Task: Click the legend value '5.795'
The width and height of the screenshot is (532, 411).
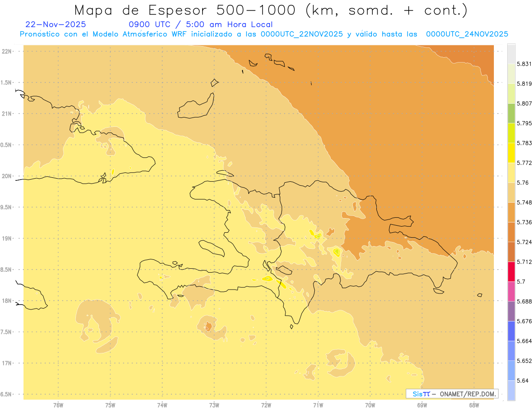Action: 524,123
